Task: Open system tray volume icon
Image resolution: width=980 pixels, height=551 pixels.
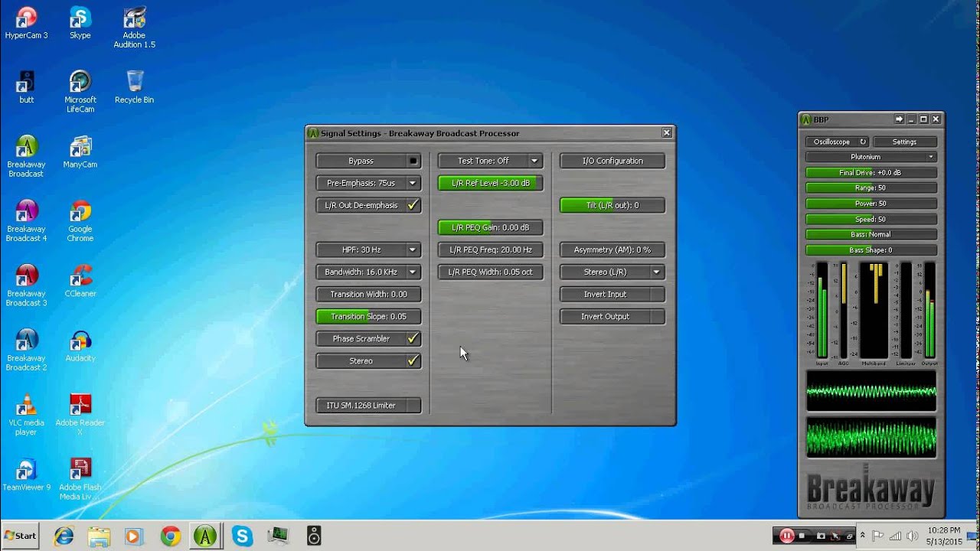Action: (911, 536)
